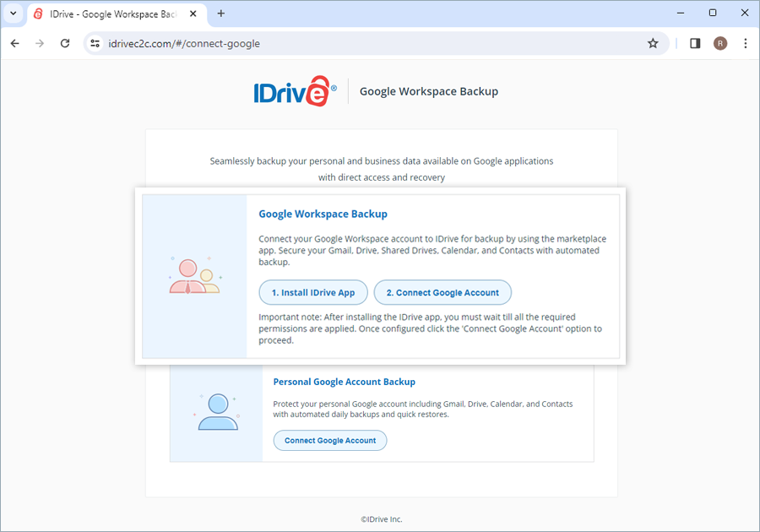
Task: Open the tab search dropdown arrow
Action: [14, 14]
